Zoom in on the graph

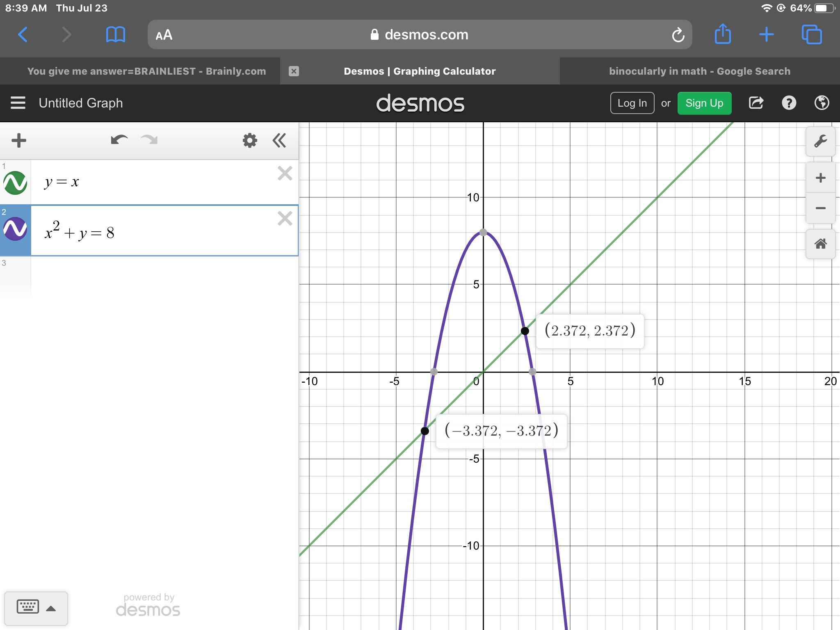(820, 178)
